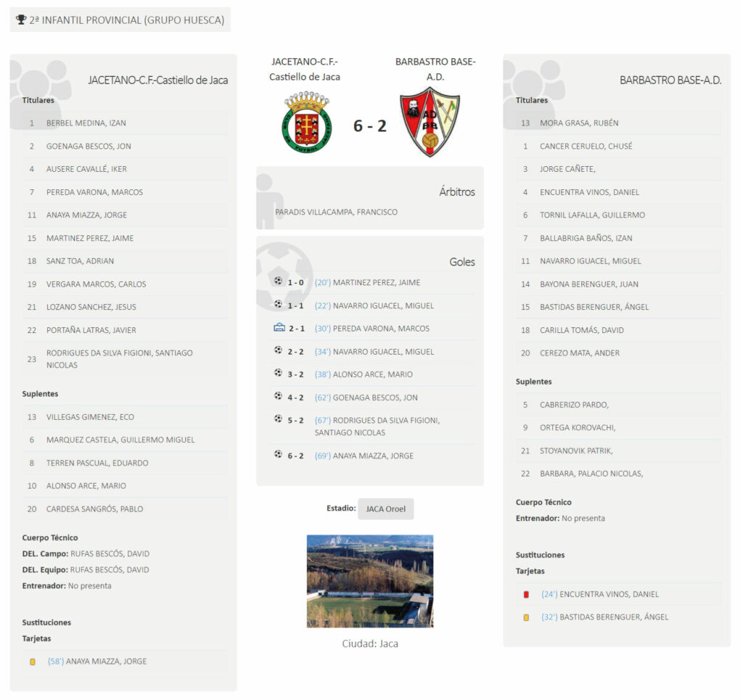743x700 pixels.
Task: Click the yellow card icon for Bastidas Berenguer
Action: (x=526, y=617)
